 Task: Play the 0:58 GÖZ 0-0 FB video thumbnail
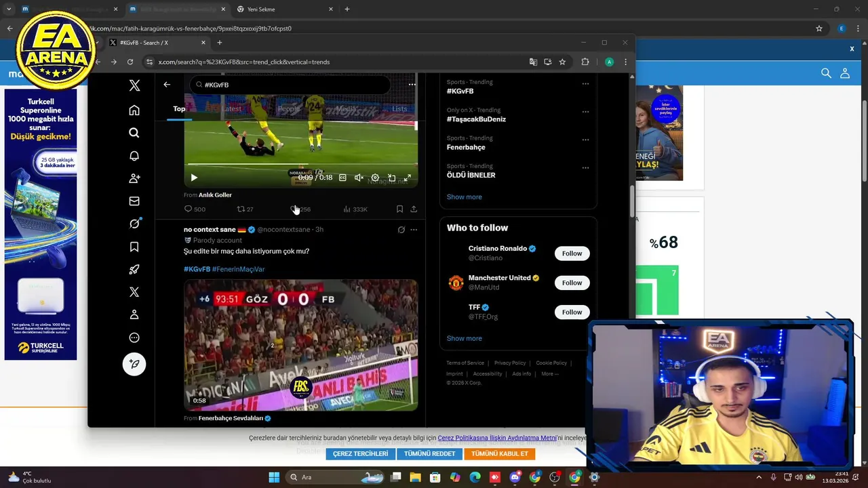[x=300, y=345]
